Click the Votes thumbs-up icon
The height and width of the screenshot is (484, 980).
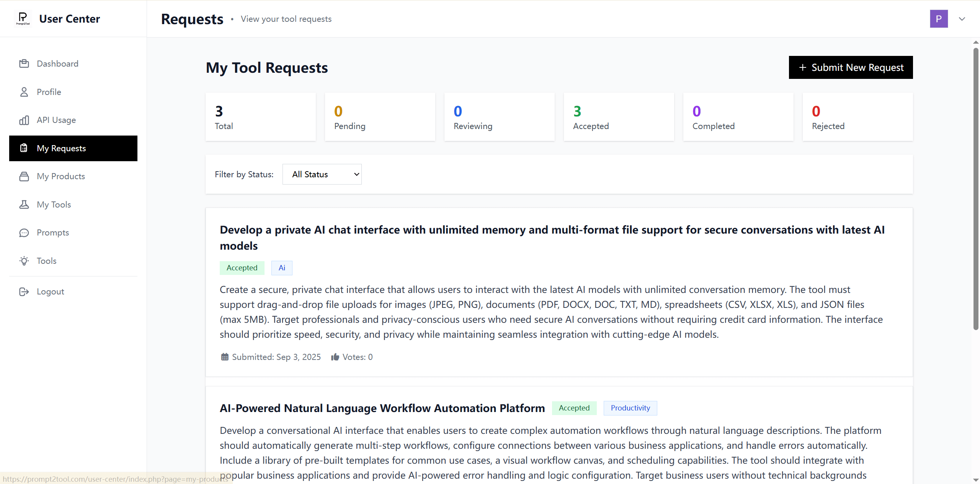[335, 357]
